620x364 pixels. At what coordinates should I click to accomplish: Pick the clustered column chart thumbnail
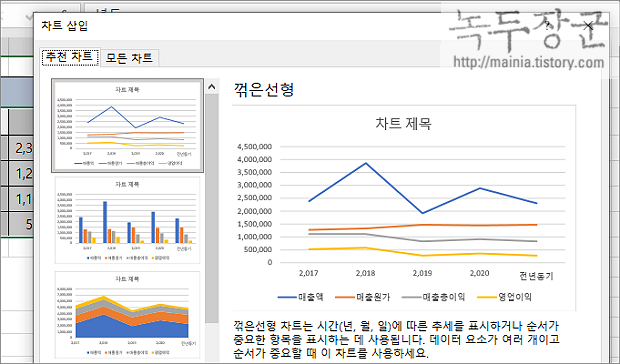(x=127, y=220)
